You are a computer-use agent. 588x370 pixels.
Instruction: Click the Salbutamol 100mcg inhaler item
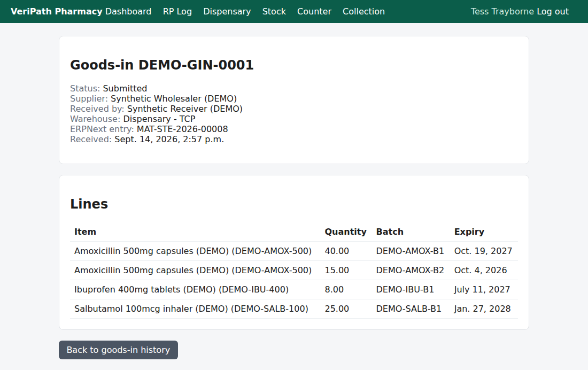pyautogui.click(x=191, y=309)
